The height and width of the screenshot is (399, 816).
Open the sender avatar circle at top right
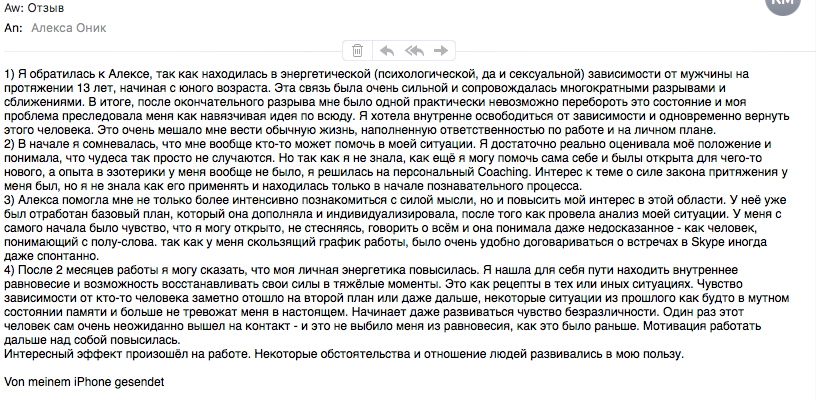[782, 4]
